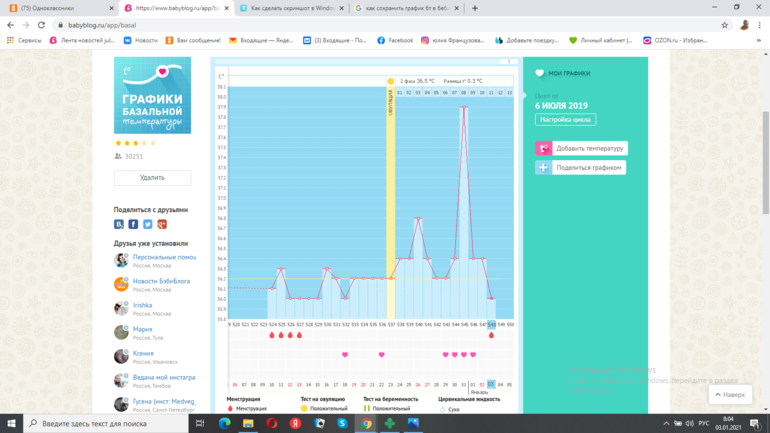The image size is (770, 433).
Task: Click the Мои графики heart icon
Action: click(540, 74)
